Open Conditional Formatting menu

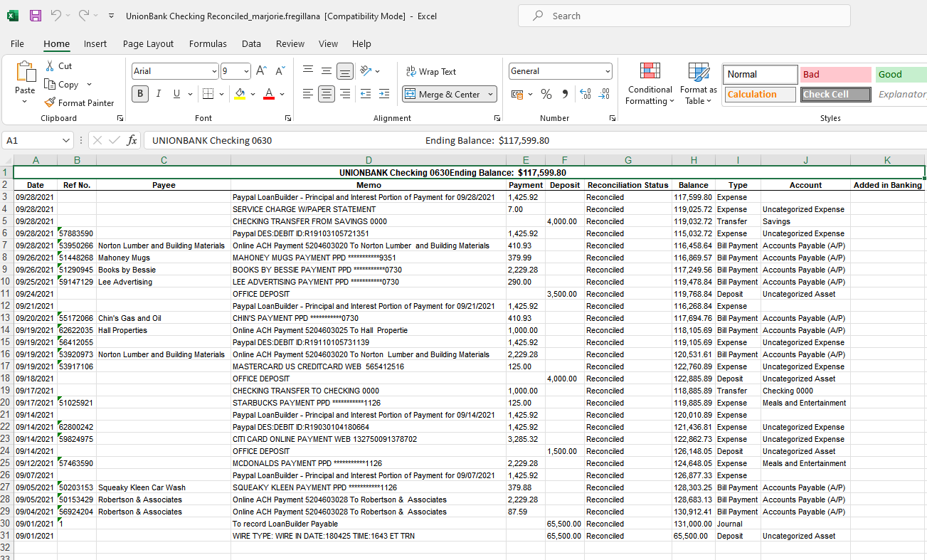click(x=650, y=84)
